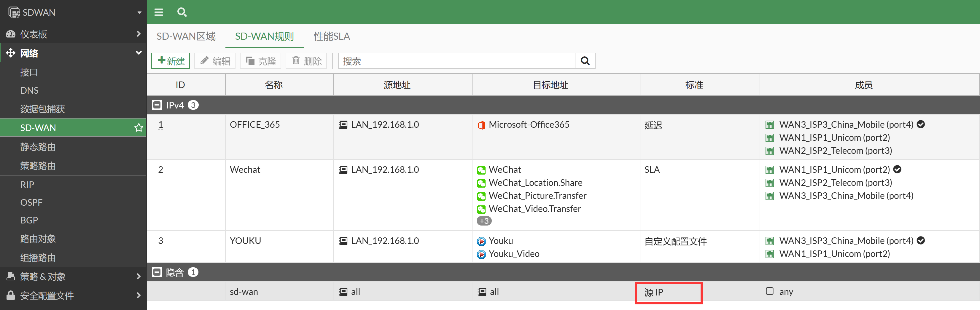Image resolution: width=980 pixels, height=310 pixels.
Task: Click into the 搜索 search input field
Action: point(456,61)
